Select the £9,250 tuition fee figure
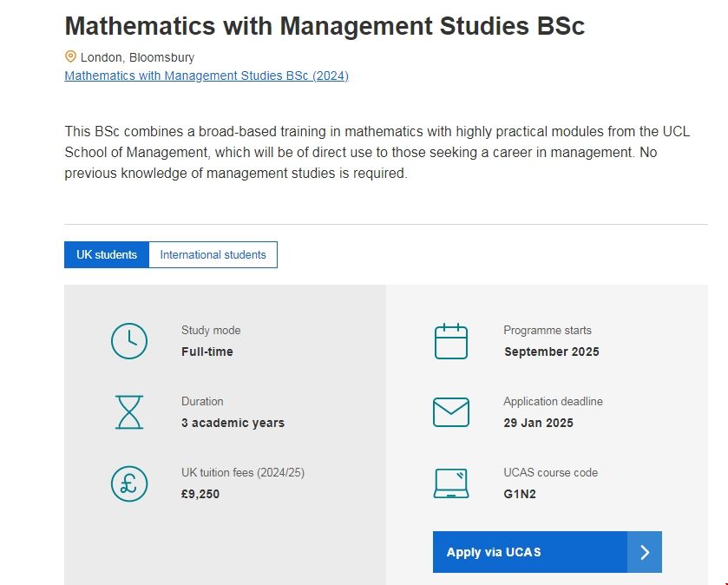Image resolution: width=728 pixels, height=585 pixels. (201, 494)
